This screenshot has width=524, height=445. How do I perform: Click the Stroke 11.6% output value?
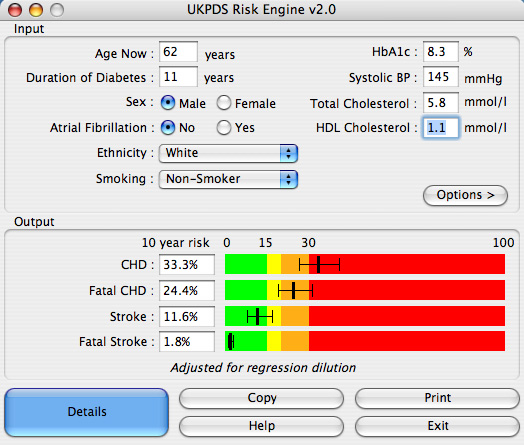187,316
